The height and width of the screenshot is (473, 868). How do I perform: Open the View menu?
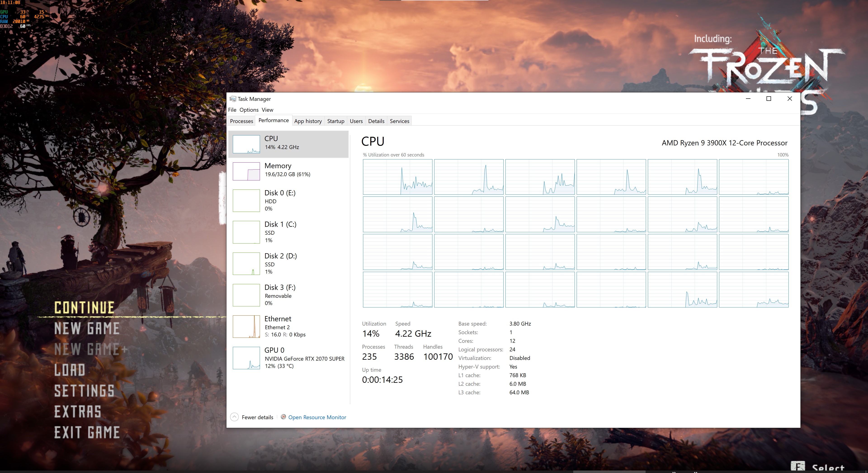coord(268,110)
